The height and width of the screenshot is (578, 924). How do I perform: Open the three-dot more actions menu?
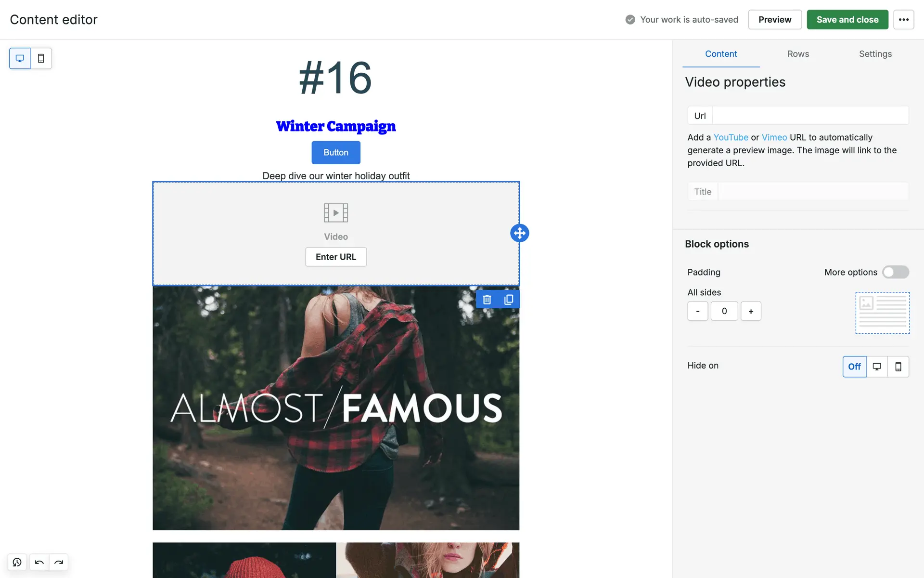[903, 20]
